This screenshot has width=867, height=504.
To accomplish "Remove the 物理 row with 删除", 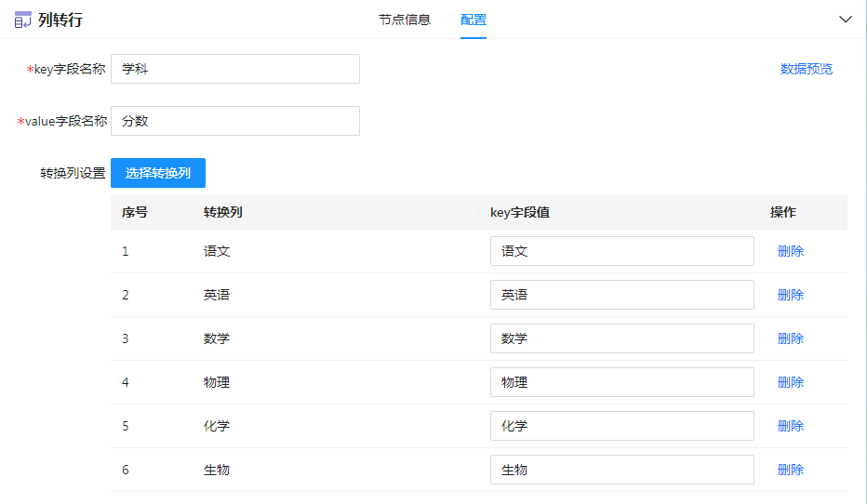I will click(x=790, y=382).
